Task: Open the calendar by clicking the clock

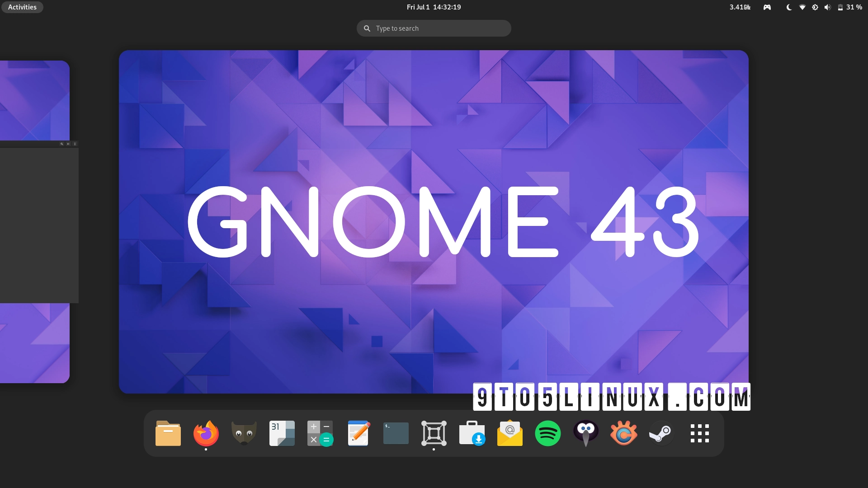Action: click(x=433, y=7)
